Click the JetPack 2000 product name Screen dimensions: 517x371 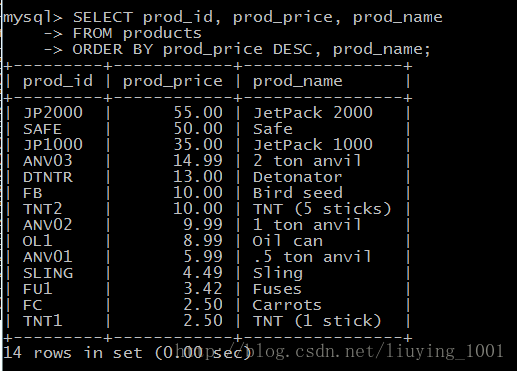point(313,113)
